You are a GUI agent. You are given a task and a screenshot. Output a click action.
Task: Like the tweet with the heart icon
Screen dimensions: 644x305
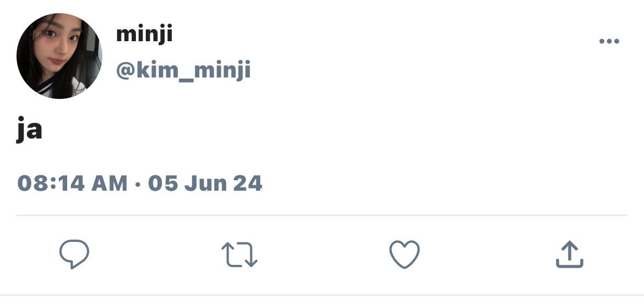(405, 254)
